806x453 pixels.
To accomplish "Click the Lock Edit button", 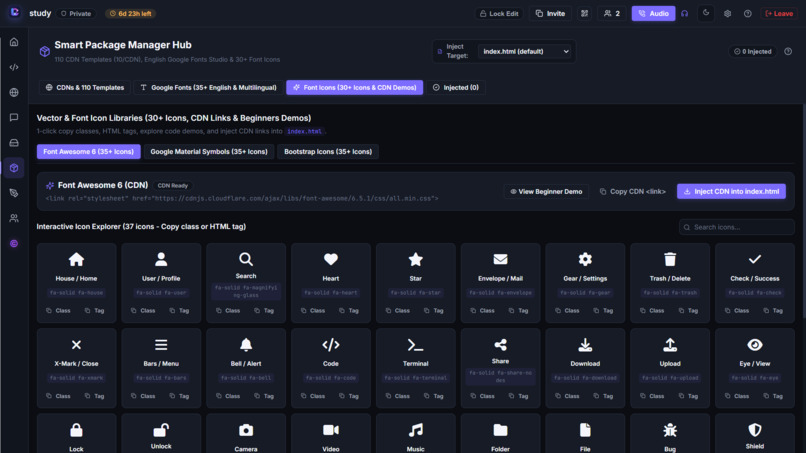I will click(499, 13).
